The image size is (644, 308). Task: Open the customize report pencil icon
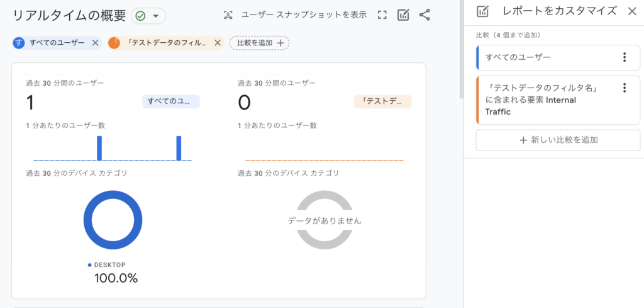403,15
